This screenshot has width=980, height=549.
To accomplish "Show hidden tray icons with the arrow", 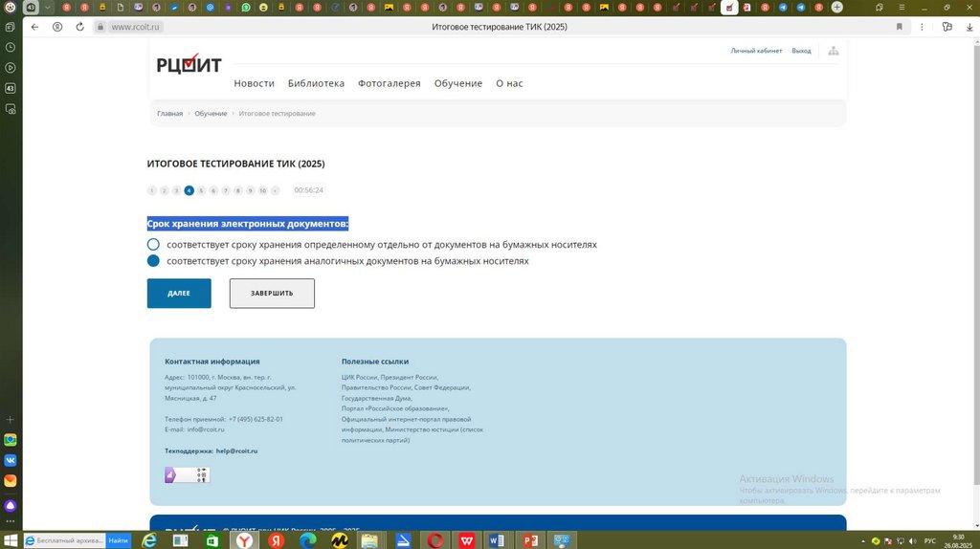I will tap(863, 541).
